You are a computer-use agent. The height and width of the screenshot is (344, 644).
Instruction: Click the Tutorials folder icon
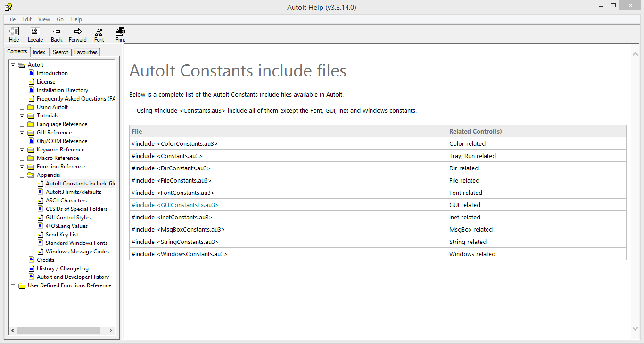tap(31, 116)
